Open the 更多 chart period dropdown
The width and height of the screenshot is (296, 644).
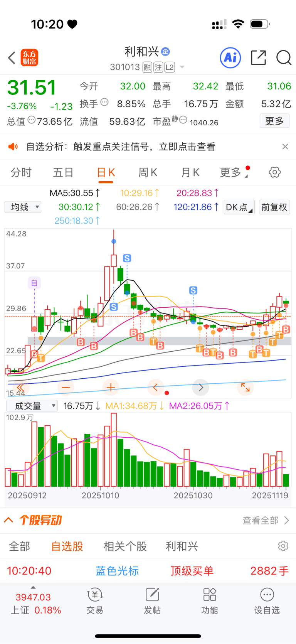tap(234, 172)
